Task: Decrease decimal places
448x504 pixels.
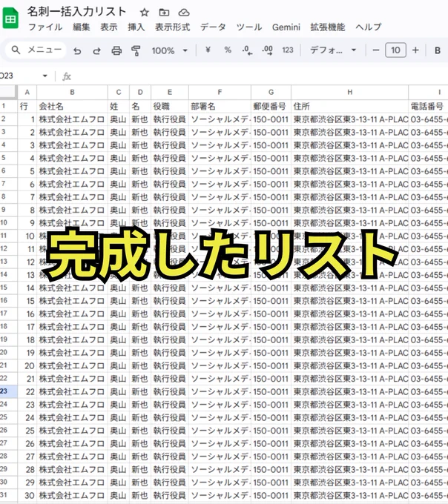Action: (247, 50)
